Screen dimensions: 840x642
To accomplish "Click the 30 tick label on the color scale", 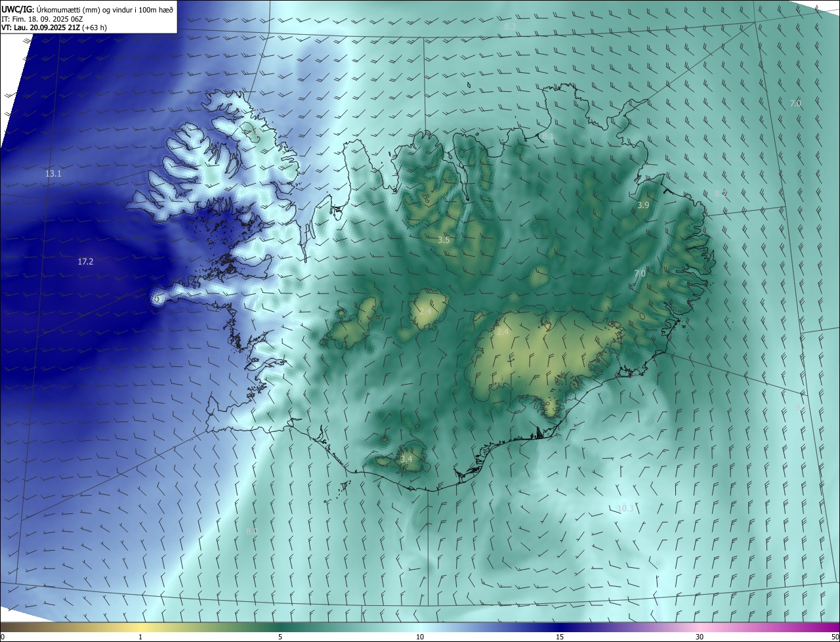I will pyautogui.click(x=700, y=637).
